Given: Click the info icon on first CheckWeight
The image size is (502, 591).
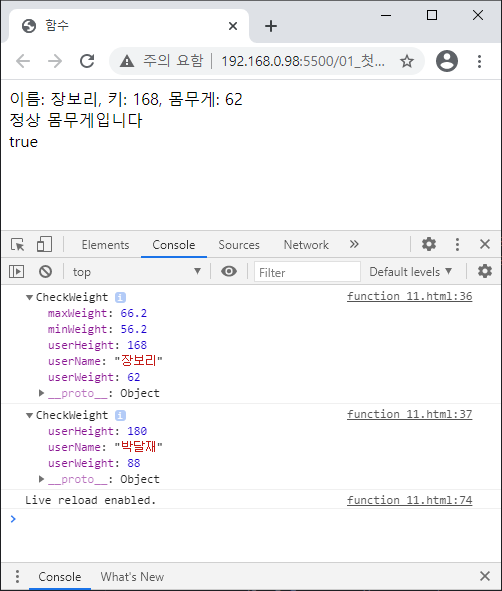Looking at the screenshot, I should click(x=120, y=297).
